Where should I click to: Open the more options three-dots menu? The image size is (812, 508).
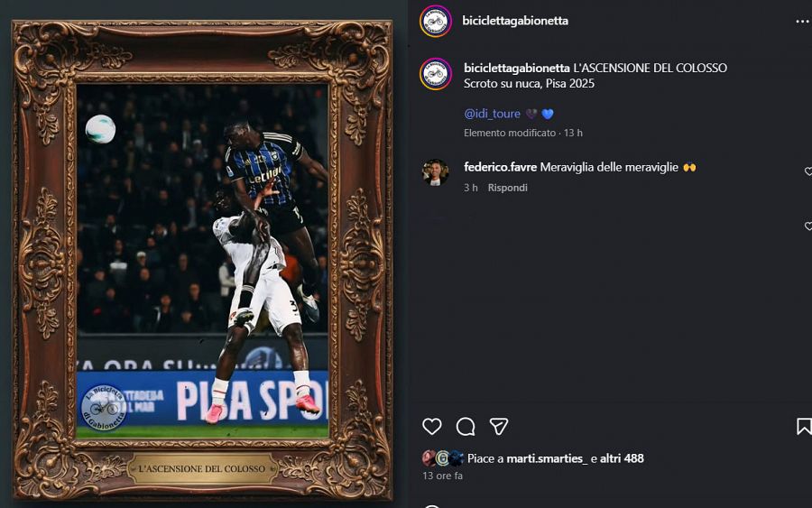point(802,22)
